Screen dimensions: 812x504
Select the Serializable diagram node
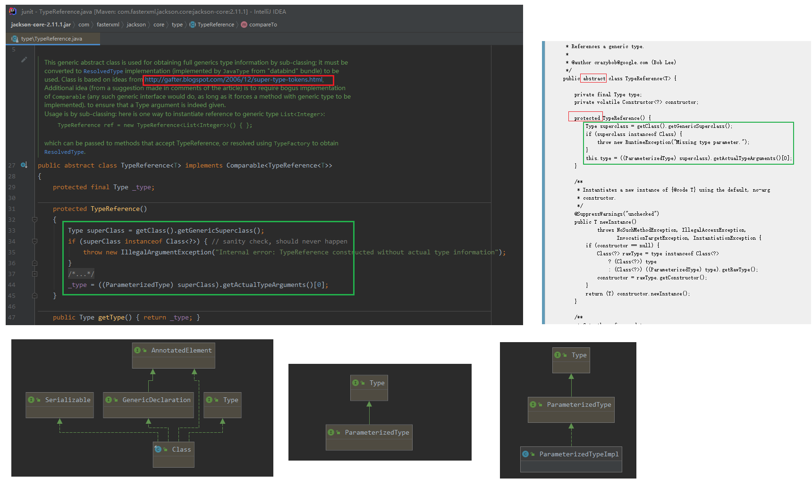point(60,405)
